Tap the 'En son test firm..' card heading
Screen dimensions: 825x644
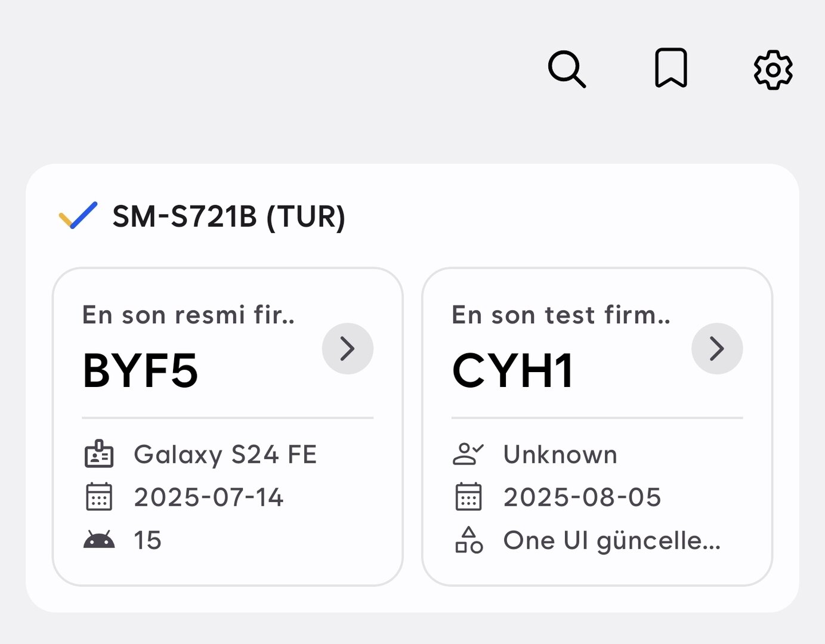point(561,315)
